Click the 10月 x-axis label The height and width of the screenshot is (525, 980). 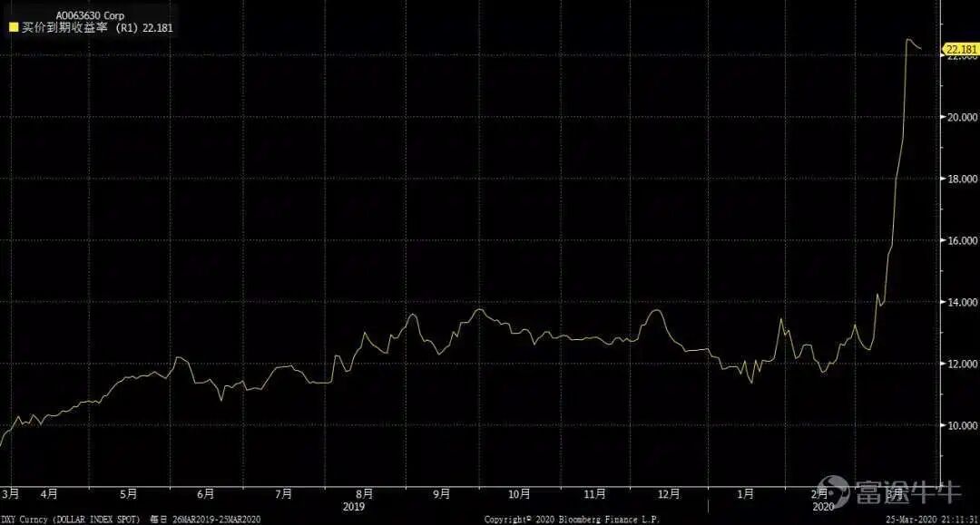click(519, 494)
